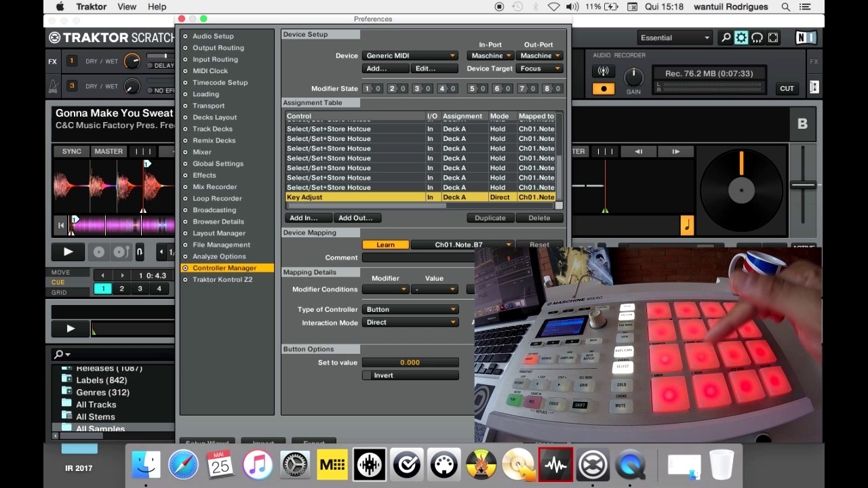The width and height of the screenshot is (868, 488).
Task: Click the Trash icon in dock
Action: click(722, 465)
